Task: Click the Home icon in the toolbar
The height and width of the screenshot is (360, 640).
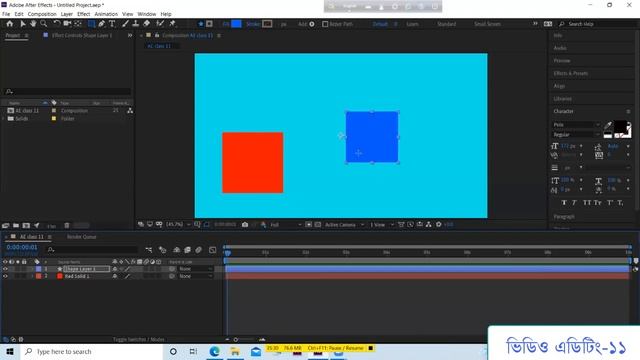Action: click(x=10, y=24)
